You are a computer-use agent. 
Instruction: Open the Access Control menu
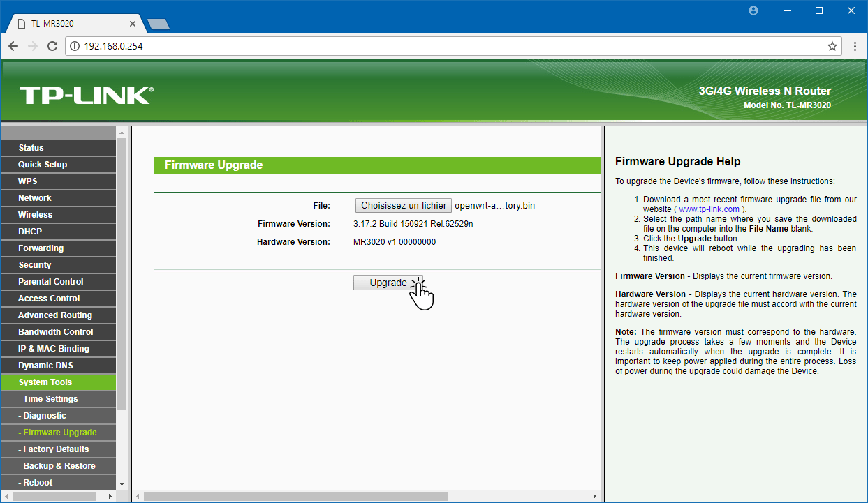pos(58,299)
